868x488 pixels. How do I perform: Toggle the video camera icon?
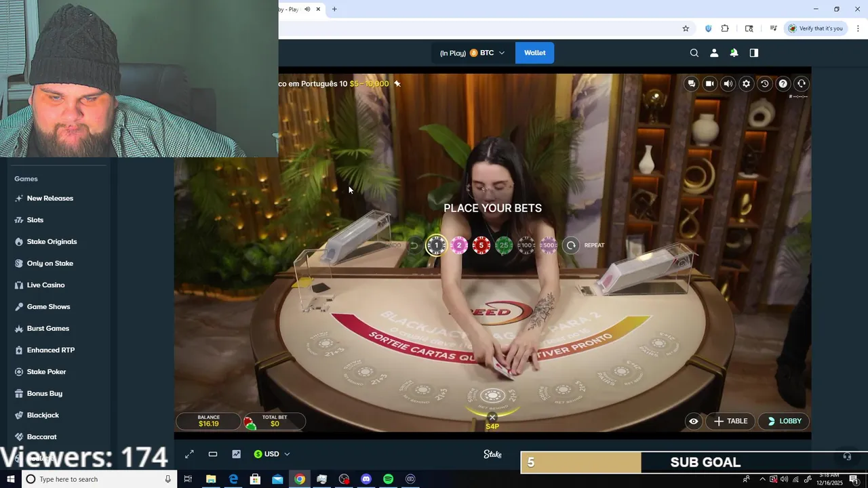click(709, 83)
